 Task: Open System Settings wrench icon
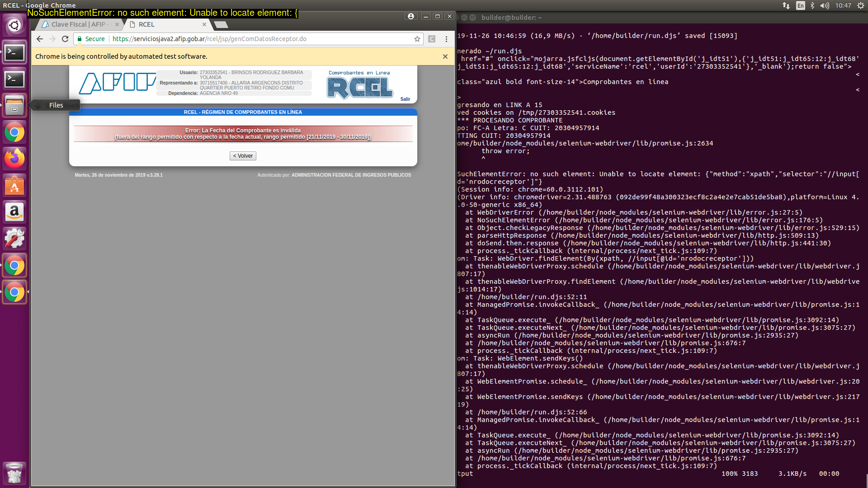pyautogui.click(x=14, y=239)
